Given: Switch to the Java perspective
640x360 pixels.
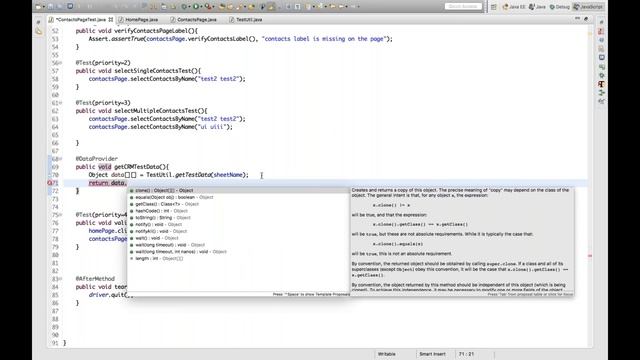Looking at the screenshot, I should [x=537, y=7].
